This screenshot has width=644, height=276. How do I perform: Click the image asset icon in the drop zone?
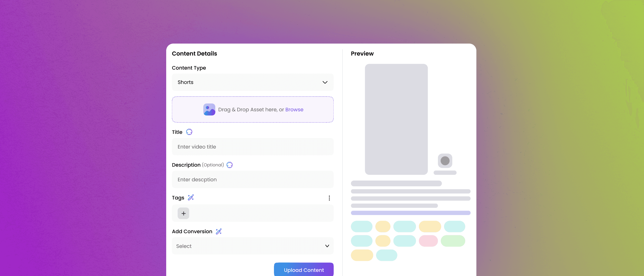(209, 109)
